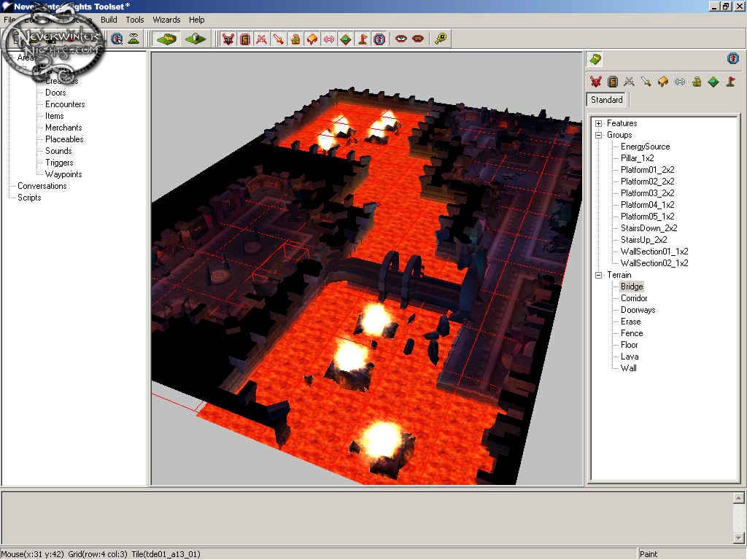Select Lava in the Terrain list
The image size is (747, 560).
pos(629,357)
